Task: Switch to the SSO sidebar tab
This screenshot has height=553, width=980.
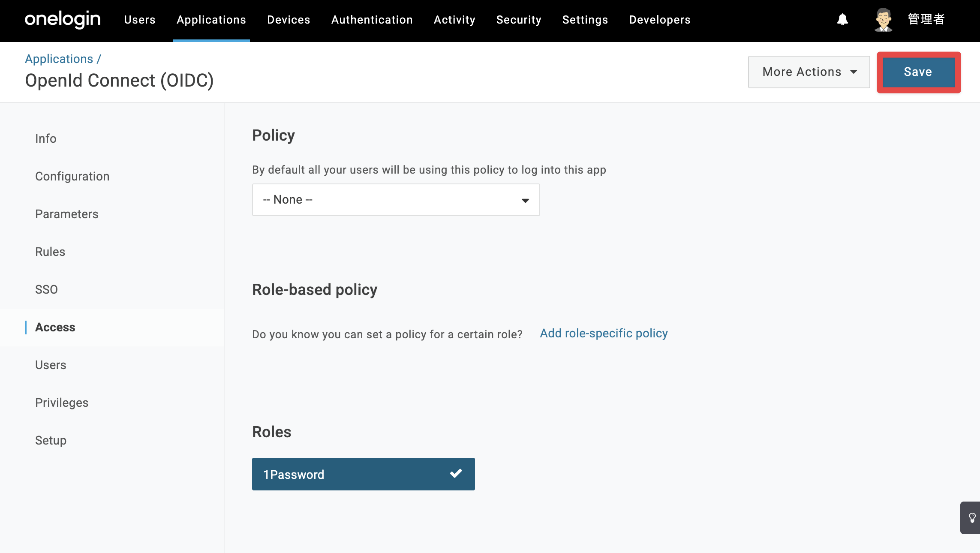Action: click(x=46, y=289)
